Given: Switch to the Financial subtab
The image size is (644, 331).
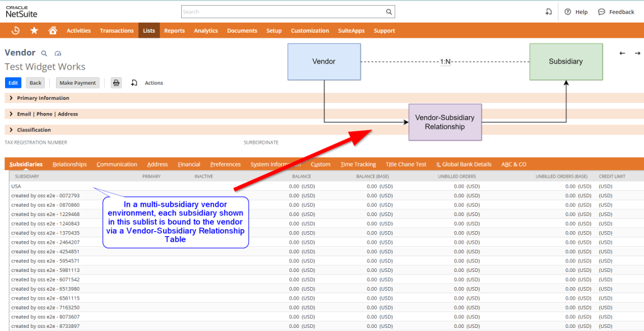Looking at the screenshot, I should click(x=189, y=164).
